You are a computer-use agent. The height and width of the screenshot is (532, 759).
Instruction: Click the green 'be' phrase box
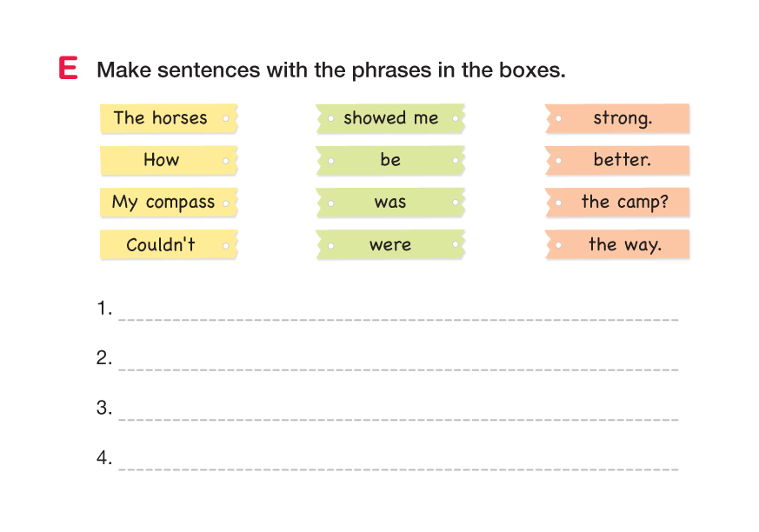pyautogui.click(x=390, y=160)
